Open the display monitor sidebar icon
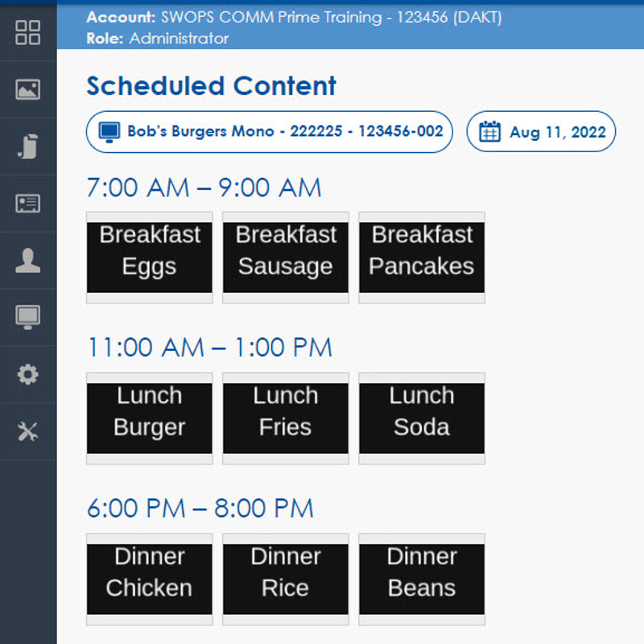 tap(28, 317)
